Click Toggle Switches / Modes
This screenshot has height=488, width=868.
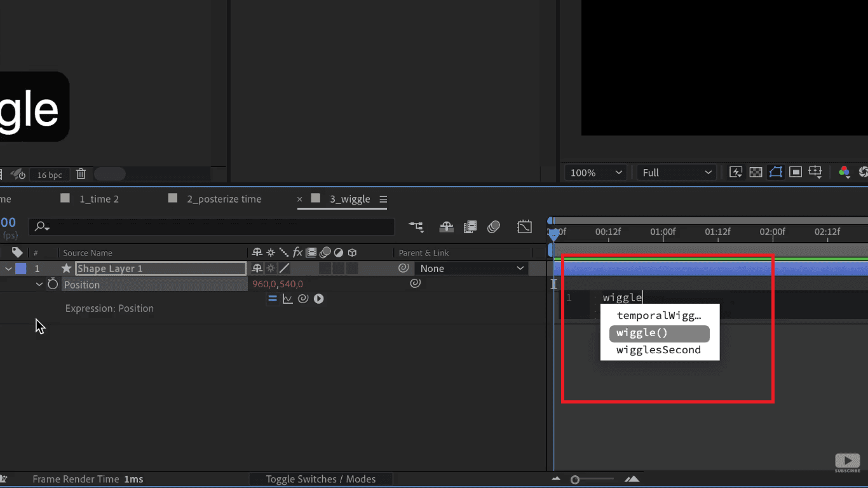pyautogui.click(x=321, y=479)
